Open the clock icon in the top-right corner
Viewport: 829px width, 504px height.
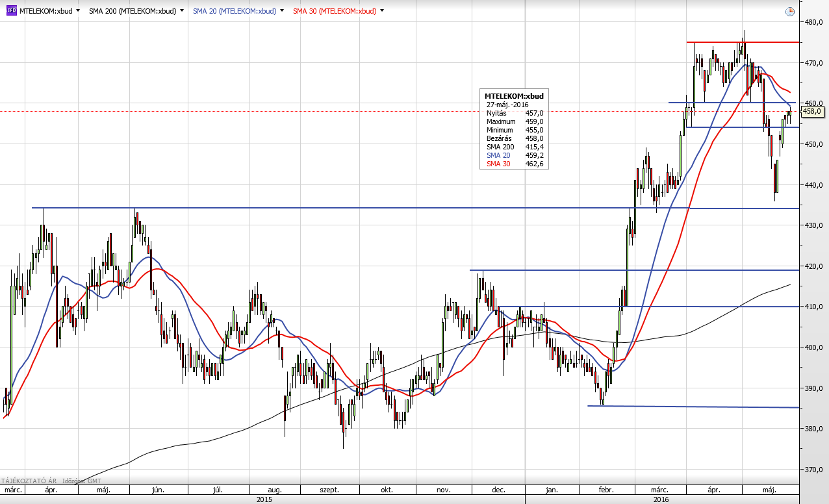click(789, 12)
